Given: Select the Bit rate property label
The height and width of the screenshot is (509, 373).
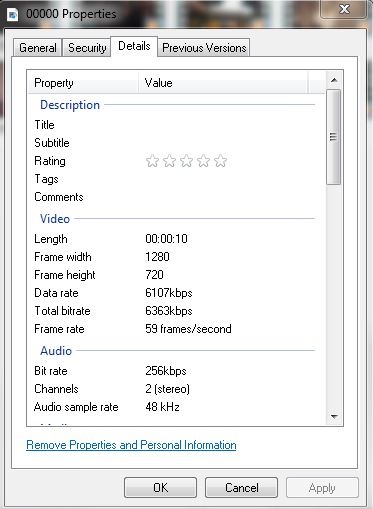Looking at the screenshot, I should (51, 371).
